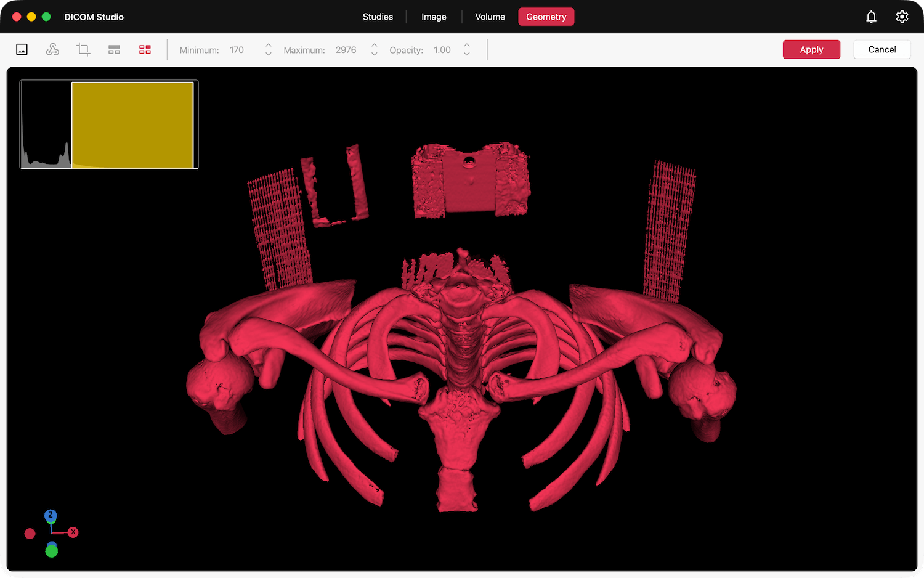This screenshot has width=924, height=578.
Task: Select the red four-panel grid layout icon
Action: pyautogui.click(x=145, y=50)
